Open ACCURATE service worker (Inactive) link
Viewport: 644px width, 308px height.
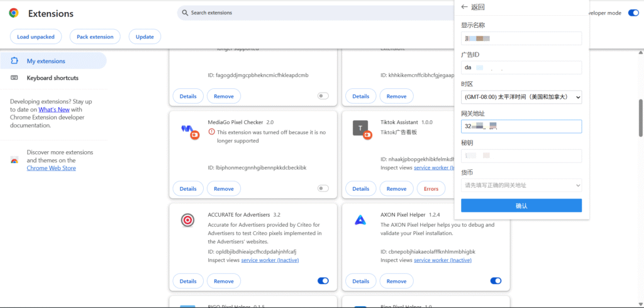(x=270, y=260)
